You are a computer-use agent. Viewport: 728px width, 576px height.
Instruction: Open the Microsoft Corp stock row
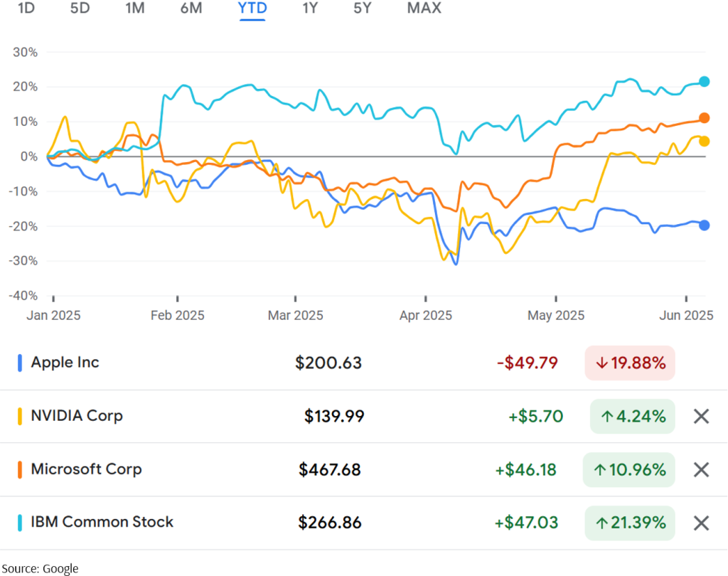click(x=86, y=469)
